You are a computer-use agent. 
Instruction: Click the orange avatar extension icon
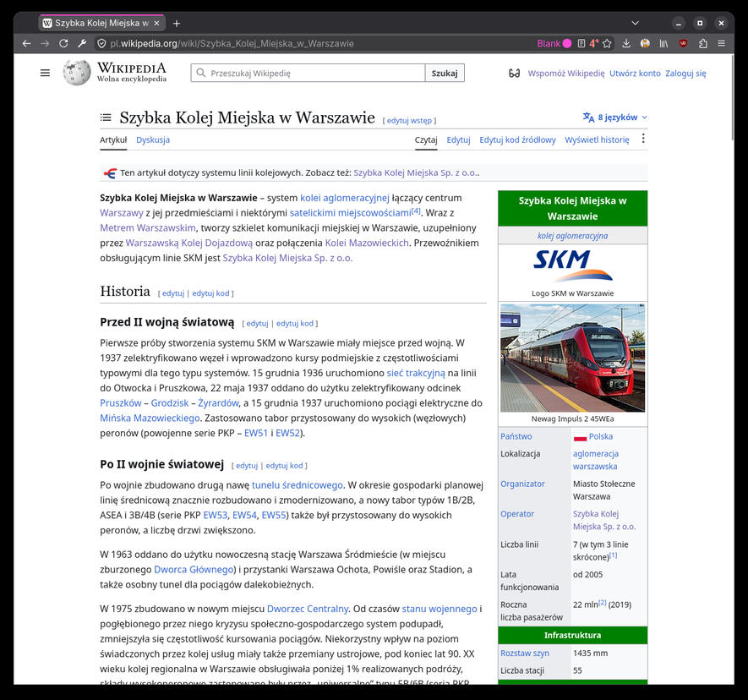pos(645,43)
